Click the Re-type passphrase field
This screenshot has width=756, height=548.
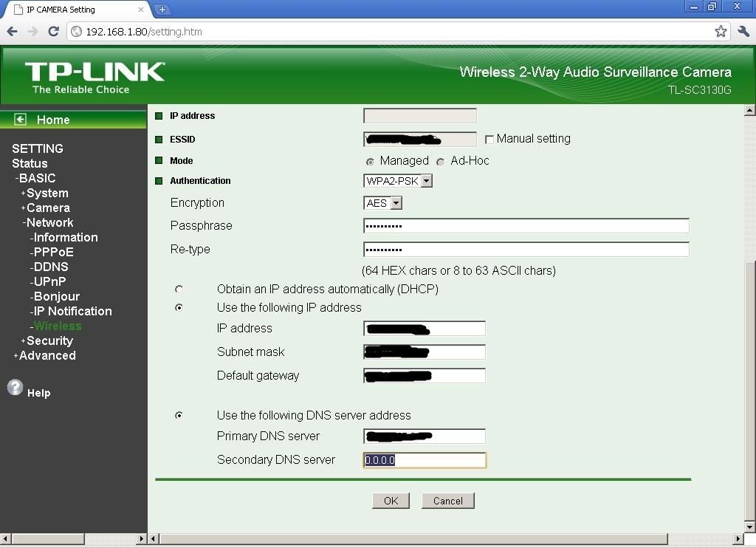click(526, 250)
